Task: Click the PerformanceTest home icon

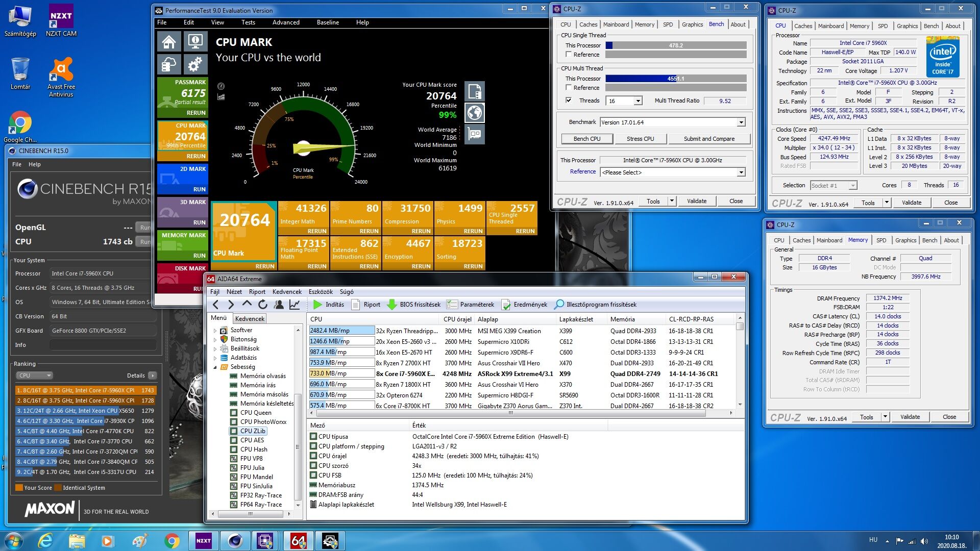Action: tap(169, 42)
